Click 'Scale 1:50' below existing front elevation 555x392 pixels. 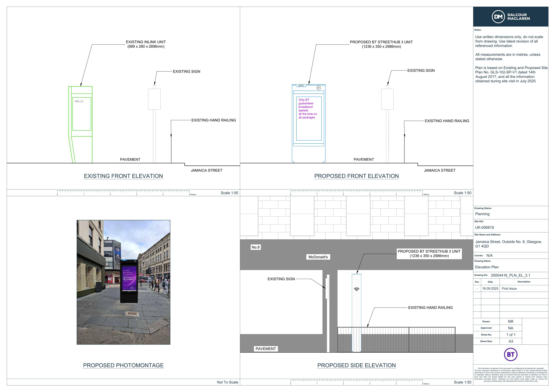pos(229,193)
